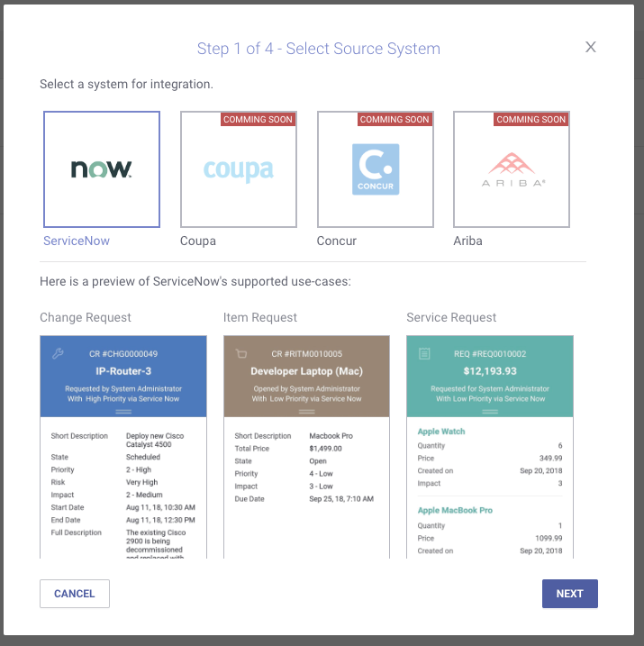Click 'Opened by System Administrator' on Item card
644x646 pixels.
coord(307,388)
